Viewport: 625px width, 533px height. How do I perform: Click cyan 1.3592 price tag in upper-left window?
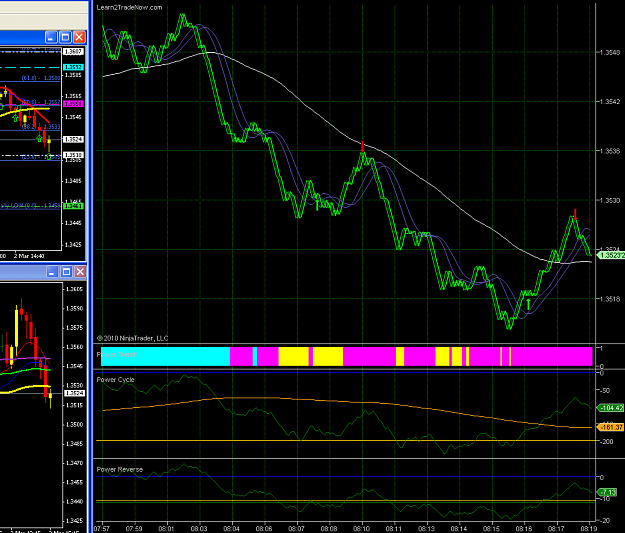pos(73,67)
